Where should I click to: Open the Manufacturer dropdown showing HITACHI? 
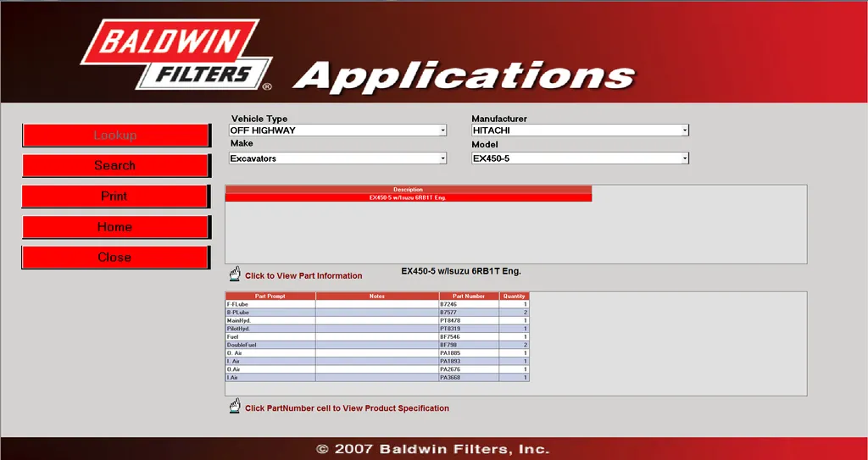coord(685,130)
